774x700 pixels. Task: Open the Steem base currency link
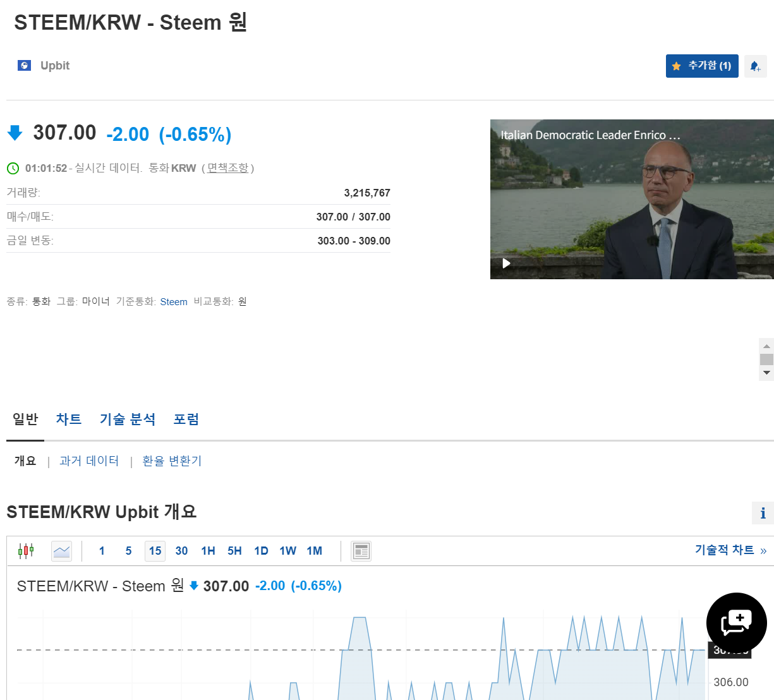174,301
